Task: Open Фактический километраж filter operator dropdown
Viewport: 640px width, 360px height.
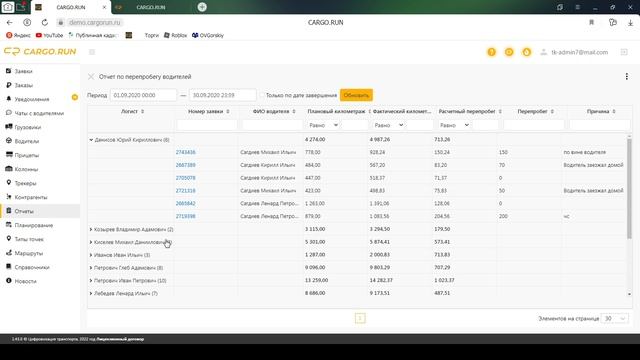Action: click(x=389, y=125)
